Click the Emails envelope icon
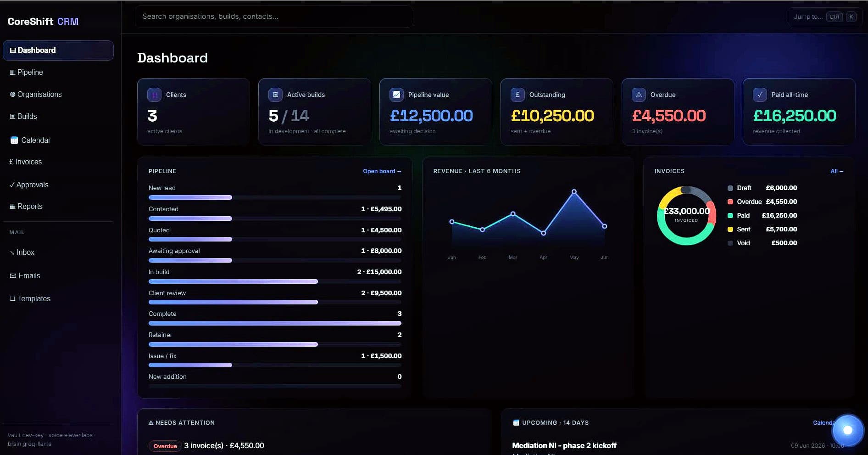This screenshot has width=868, height=455. point(13,275)
